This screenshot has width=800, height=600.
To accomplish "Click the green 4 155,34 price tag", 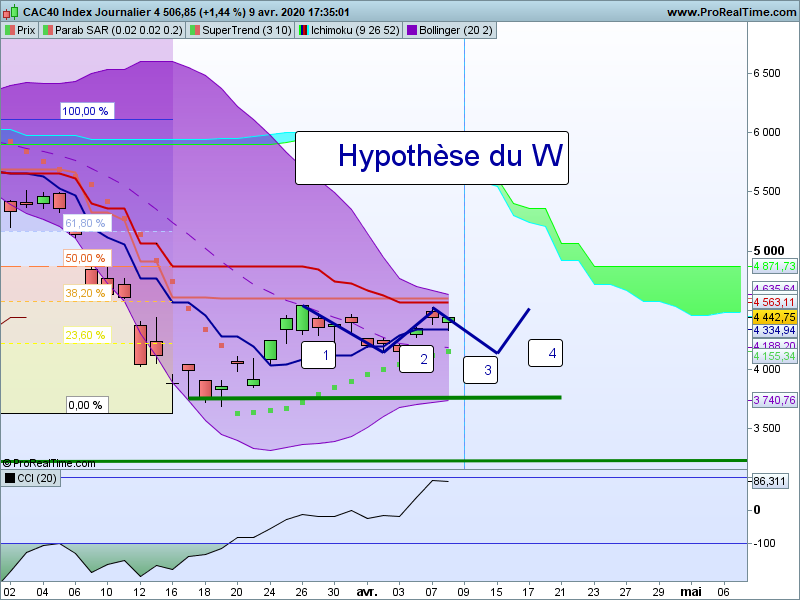I will 774,356.
